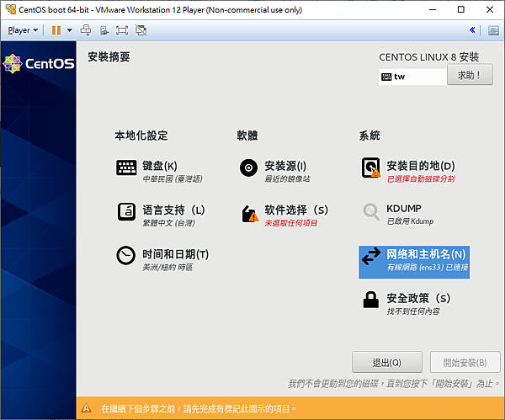Click the 退出(Q) quit button
505x420 pixels.
(x=387, y=363)
